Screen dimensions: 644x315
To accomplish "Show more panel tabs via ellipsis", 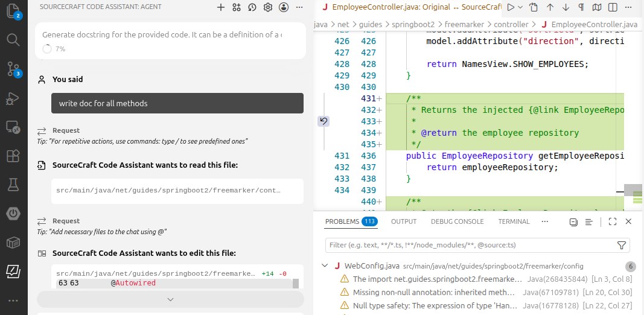I will (x=545, y=221).
